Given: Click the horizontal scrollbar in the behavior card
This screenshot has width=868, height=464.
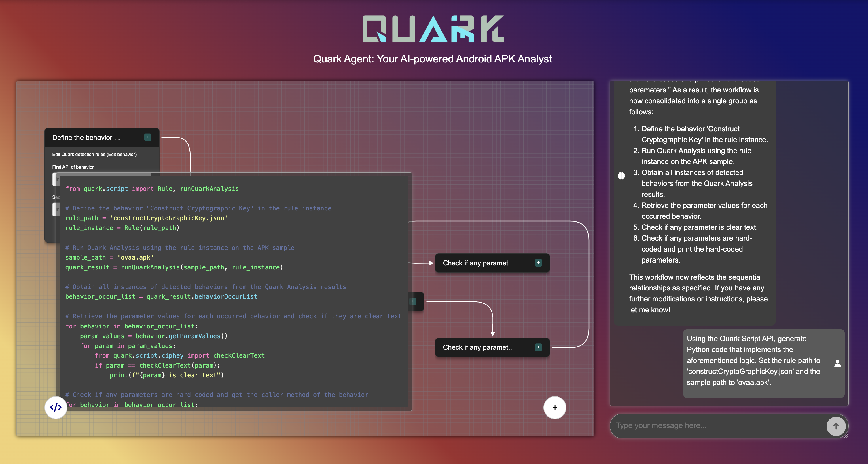Looking at the screenshot, I should click(103, 175).
